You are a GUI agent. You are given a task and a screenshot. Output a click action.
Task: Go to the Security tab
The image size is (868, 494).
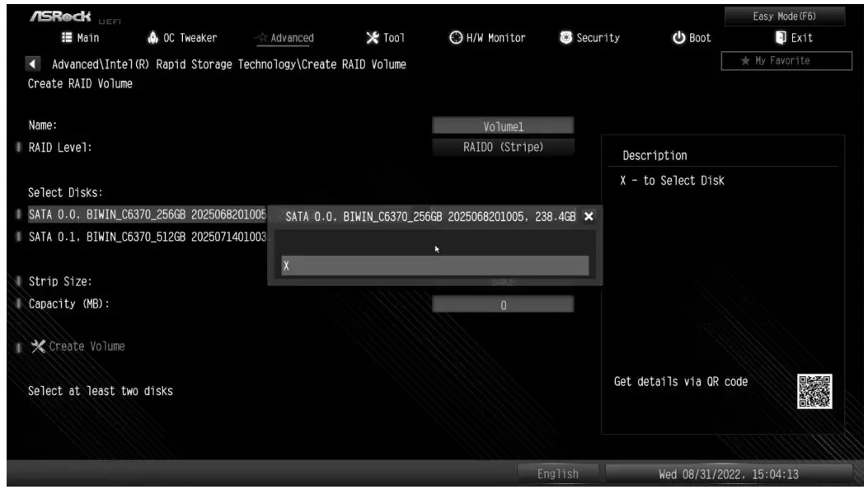pos(589,38)
